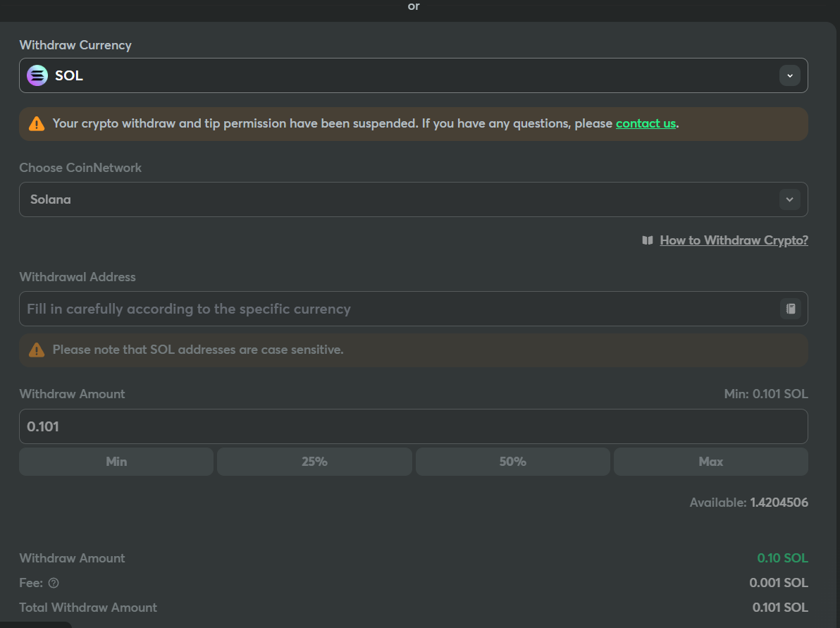Click the Available balance 1.4204506
Image resolution: width=840 pixels, height=628 pixels.
pyautogui.click(x=778, y=503)
